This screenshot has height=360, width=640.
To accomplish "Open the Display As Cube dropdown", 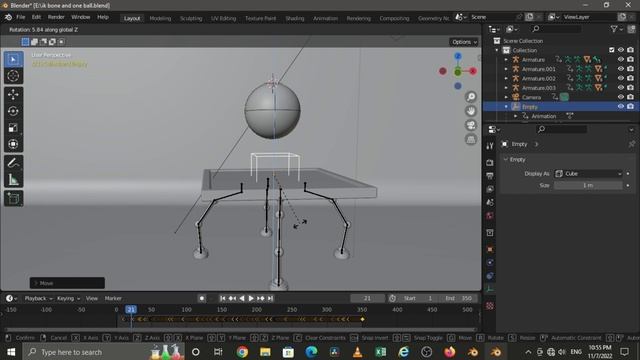I will click(588, 174).
